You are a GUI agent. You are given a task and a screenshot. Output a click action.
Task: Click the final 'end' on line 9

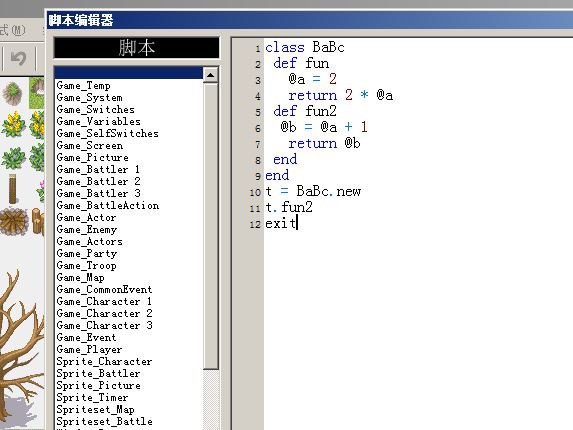coord(277,175)
